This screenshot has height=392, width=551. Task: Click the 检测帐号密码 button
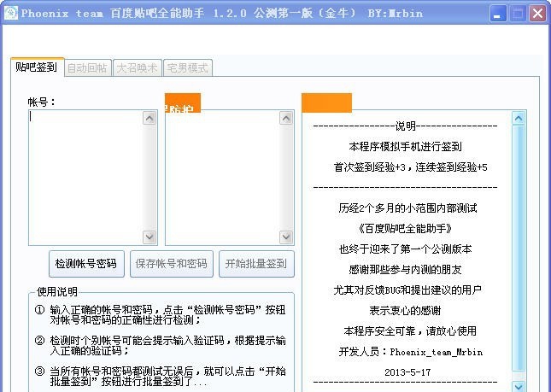click(86, 264)
